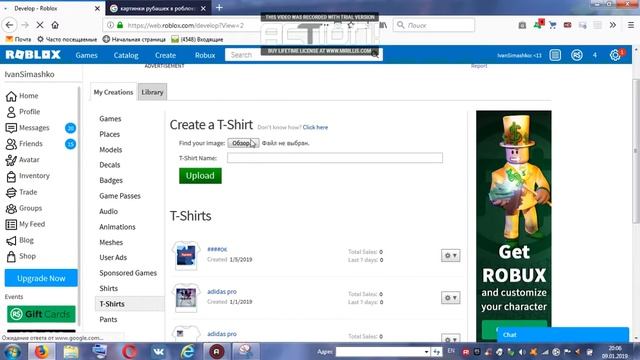Open the Firefox hamburger menu
Screen dimensions: 640x360
tap(631, 25)
